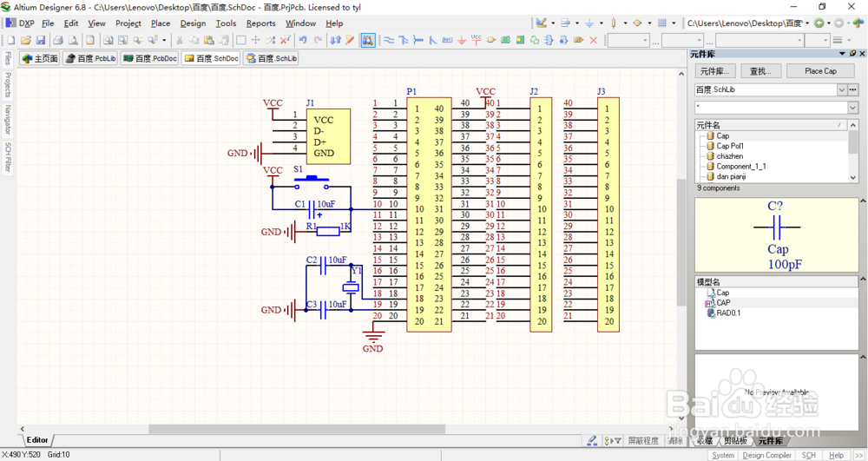Image resolution: width=868 pixels, height=461 pixels.
Task: Open the Projects side panel tab
Action: pos(7,84)
